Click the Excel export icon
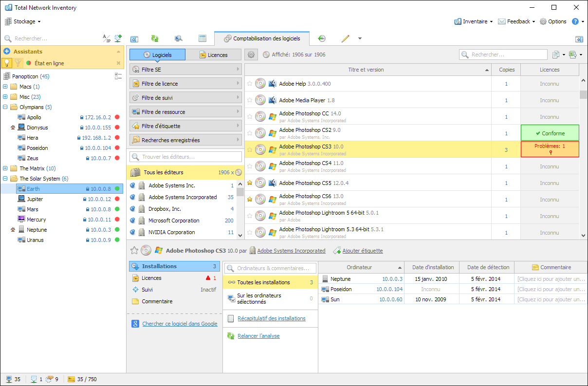The width and height of the screenshot is (588, 386). [x=573, y=55]
